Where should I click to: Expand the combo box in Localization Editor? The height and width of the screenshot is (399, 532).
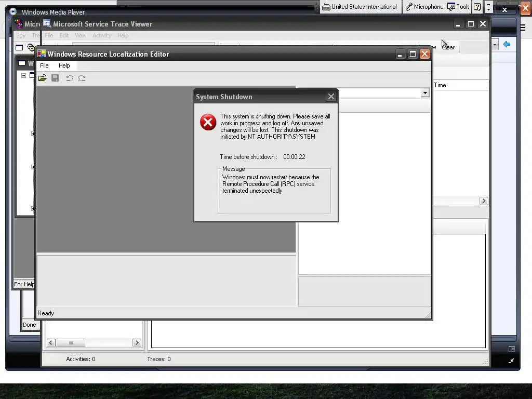coord(425,93)
